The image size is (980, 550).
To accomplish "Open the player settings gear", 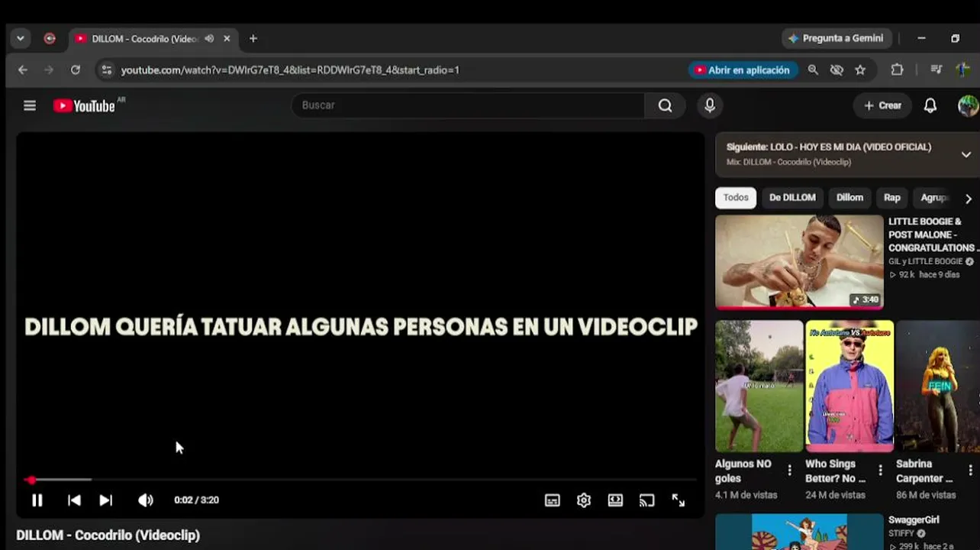I will [x=584, y=500].
